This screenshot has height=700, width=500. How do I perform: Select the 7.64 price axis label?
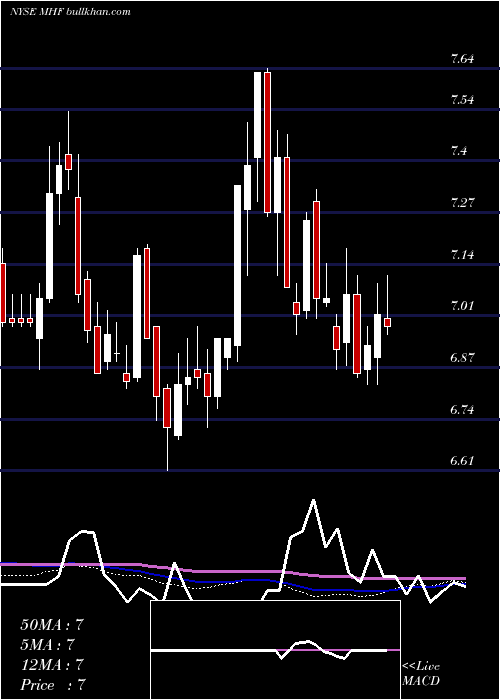(462, 59)
